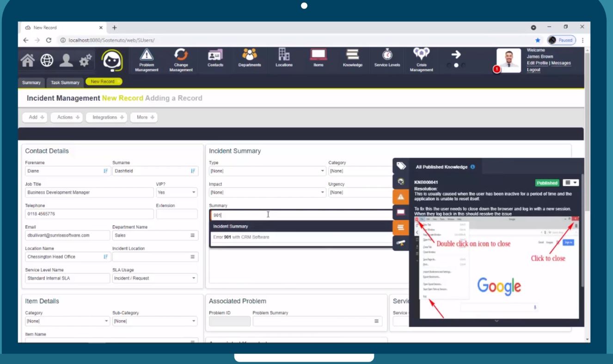Open the telescope icon sidebar tab
Viewport: 613px width, 364px height.
pyautogui.click(x=401, y=243)
